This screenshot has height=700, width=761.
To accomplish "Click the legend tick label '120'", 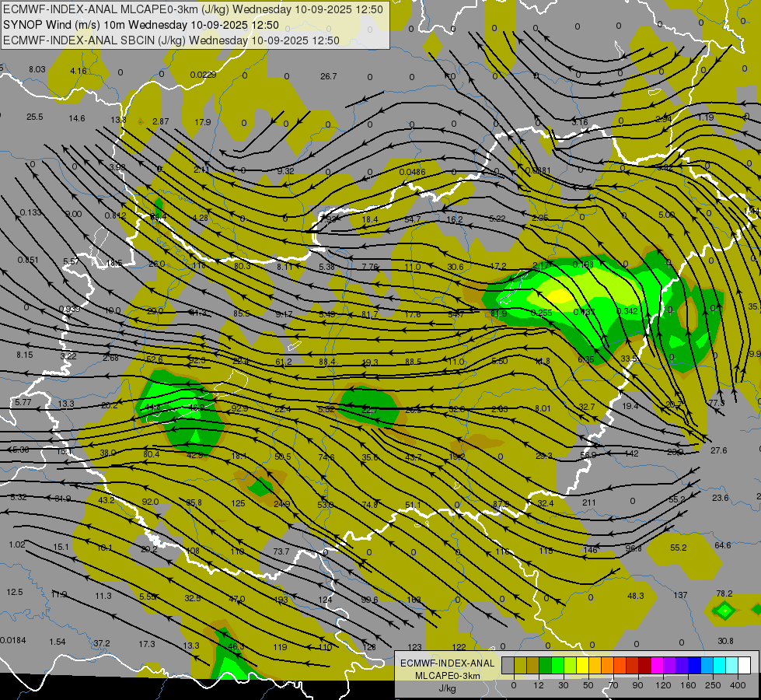I will pos(664,685).
